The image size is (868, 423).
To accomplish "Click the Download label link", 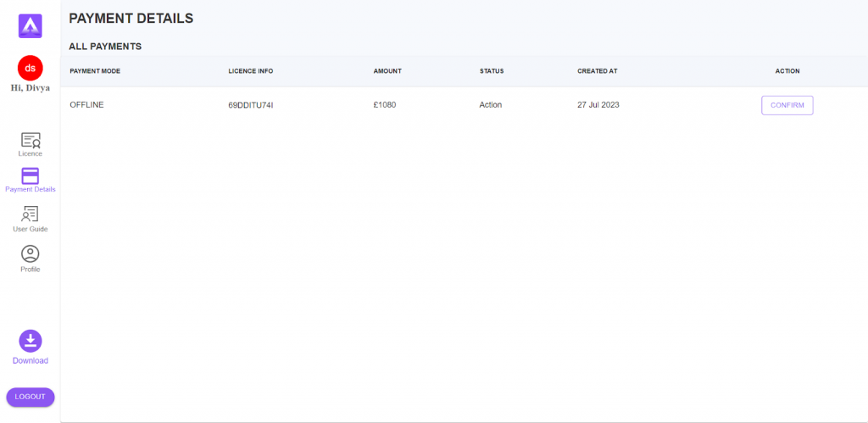I will coord(31,360).
